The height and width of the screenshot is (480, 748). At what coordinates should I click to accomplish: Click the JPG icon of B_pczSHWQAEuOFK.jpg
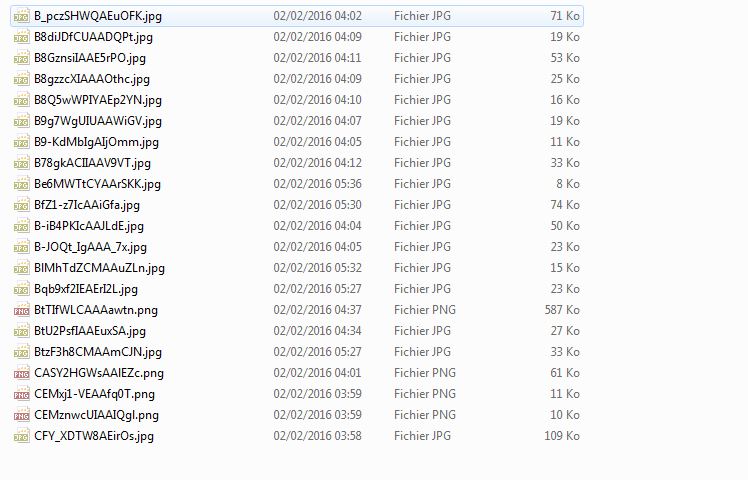pyautogui.click(x=21, y=16)
